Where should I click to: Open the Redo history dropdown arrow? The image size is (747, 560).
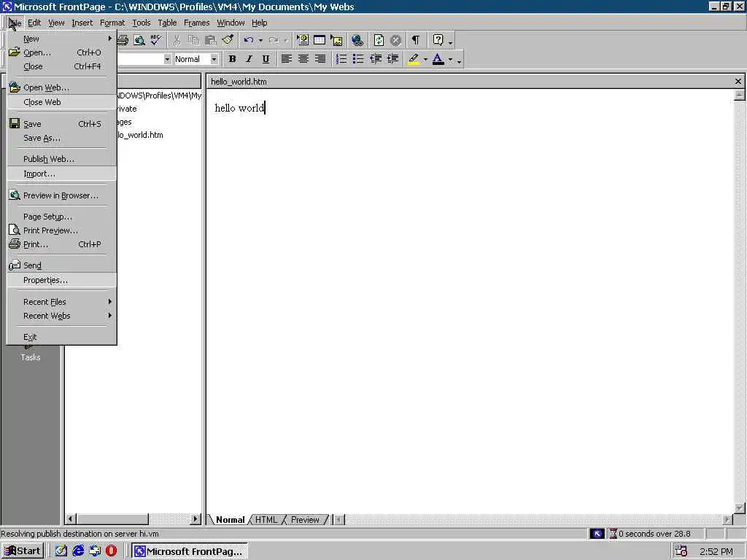pyautogui.click(x=286, y=41)
